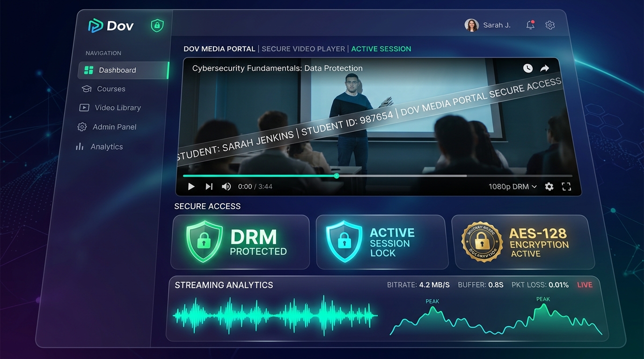
Task: Click the green shield lock badge in header
Action: coord(157,26)
